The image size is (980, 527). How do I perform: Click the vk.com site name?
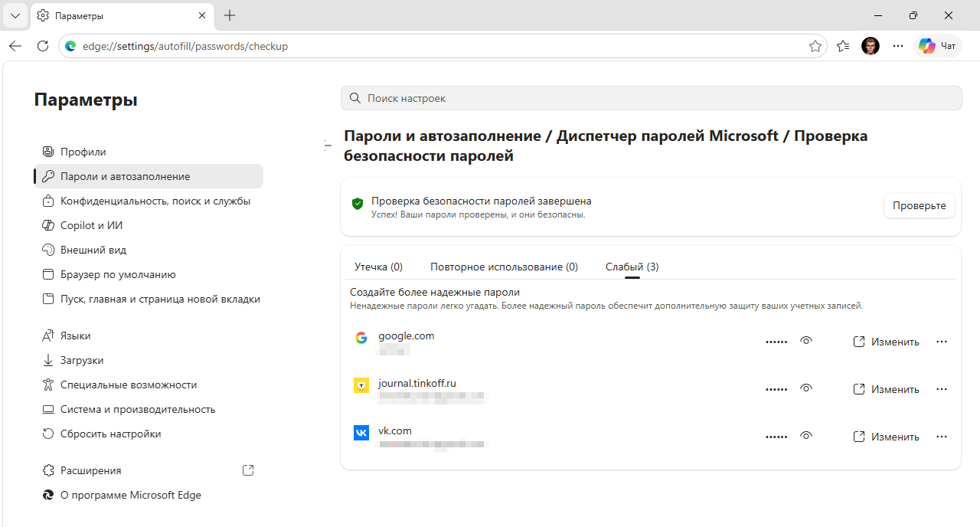pyautogui.click(x=395, y=430)
